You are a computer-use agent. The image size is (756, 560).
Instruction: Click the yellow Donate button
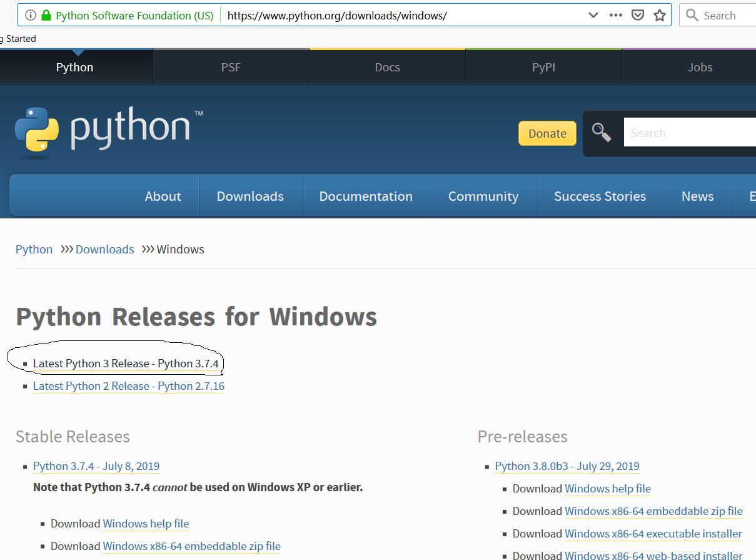(x=547, y=133)
